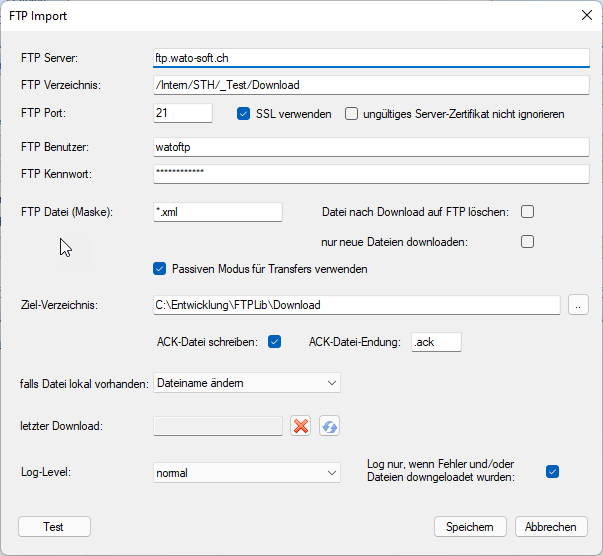Click the red X clear last download icon

pyautogui.click(x=300, y=426)
